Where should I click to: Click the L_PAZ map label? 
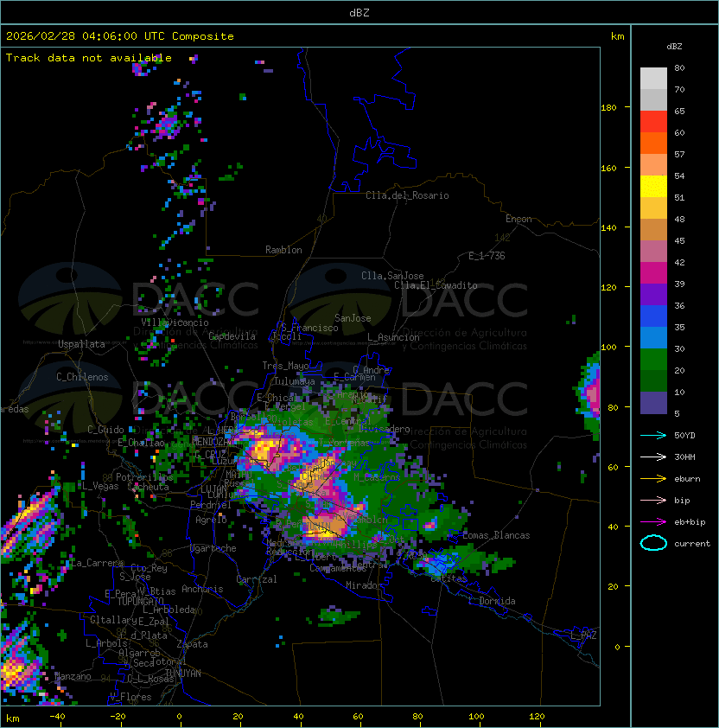(x=583, y=635)
